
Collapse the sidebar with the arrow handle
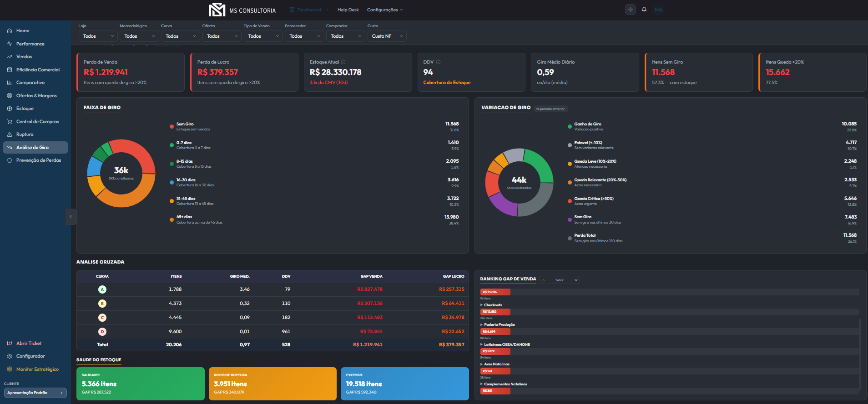[71, 217]
